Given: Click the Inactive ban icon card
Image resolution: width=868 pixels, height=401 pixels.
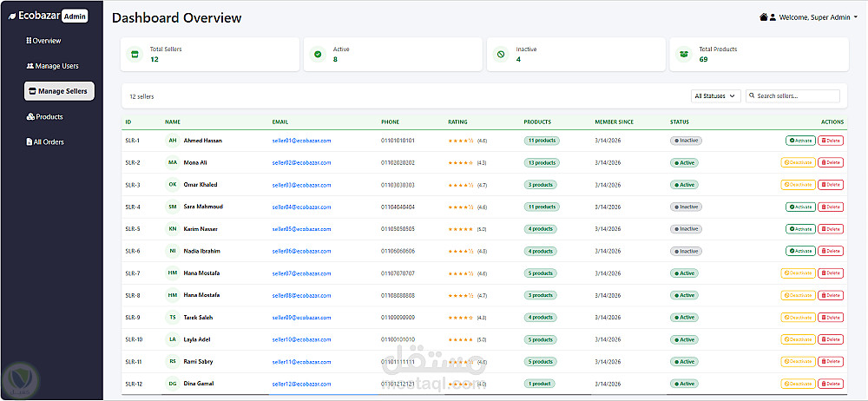Looking at the screenshot, I should pyautogui.click(x=501, y=55).
